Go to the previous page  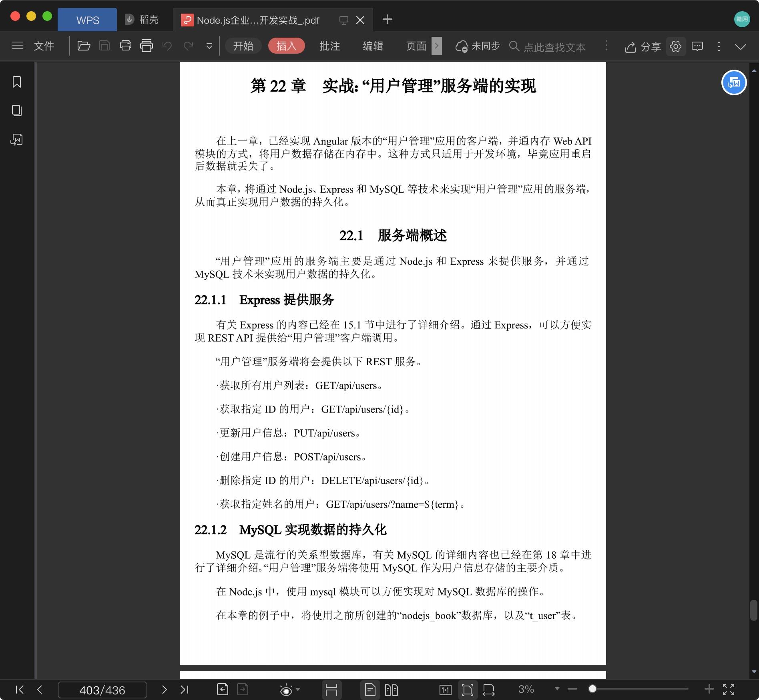tap(39, 689)
